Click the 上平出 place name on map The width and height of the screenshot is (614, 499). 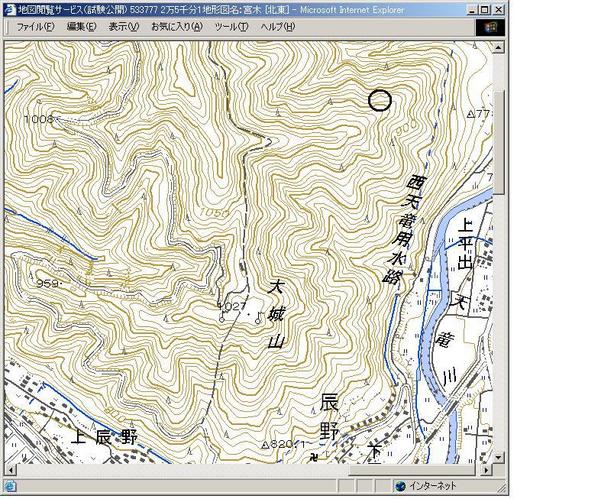coord(466,244)
